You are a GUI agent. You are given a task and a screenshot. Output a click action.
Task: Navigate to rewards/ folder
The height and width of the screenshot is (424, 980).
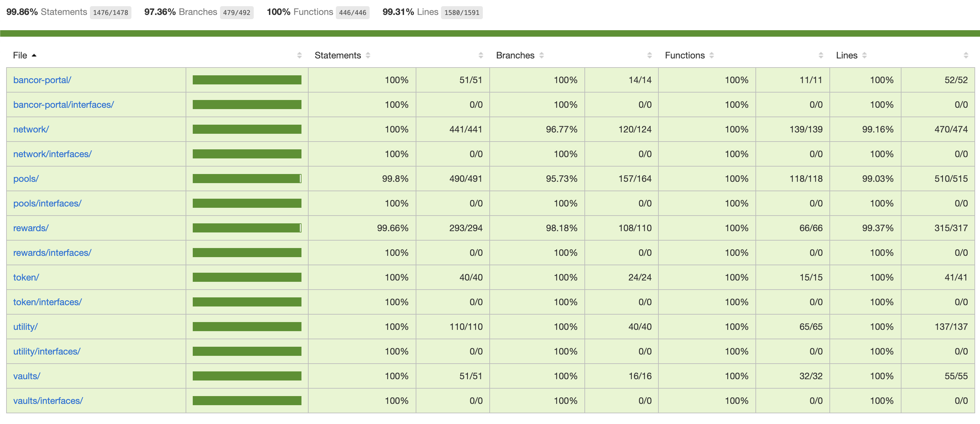pyautogui.click(x=31, y=228)
